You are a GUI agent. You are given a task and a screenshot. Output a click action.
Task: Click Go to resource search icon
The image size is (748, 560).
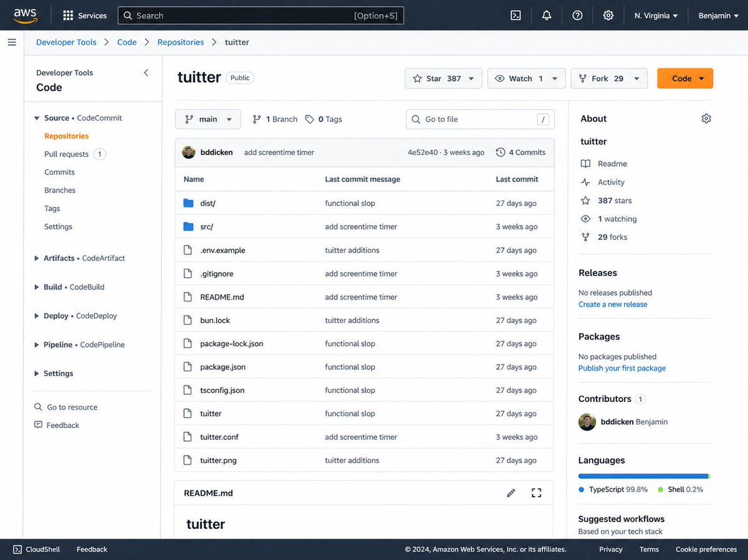tap(39, 407)
